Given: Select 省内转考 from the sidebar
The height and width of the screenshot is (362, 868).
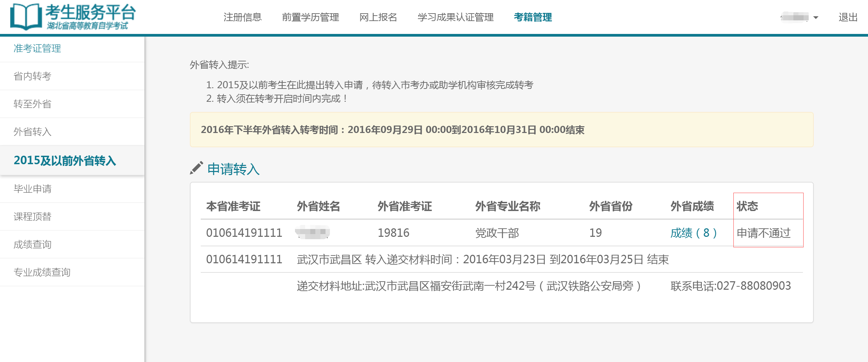Looking at the screenshot, I should click(x=32, y=76).
